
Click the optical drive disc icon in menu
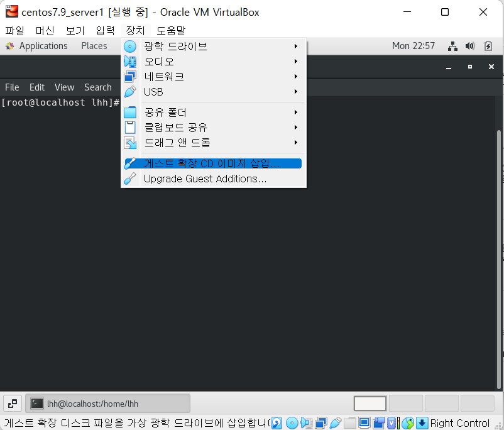[x=130, y=47]
